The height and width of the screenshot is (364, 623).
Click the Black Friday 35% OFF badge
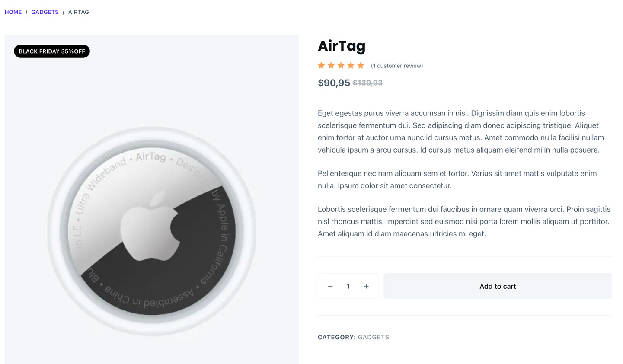point(52,51)
